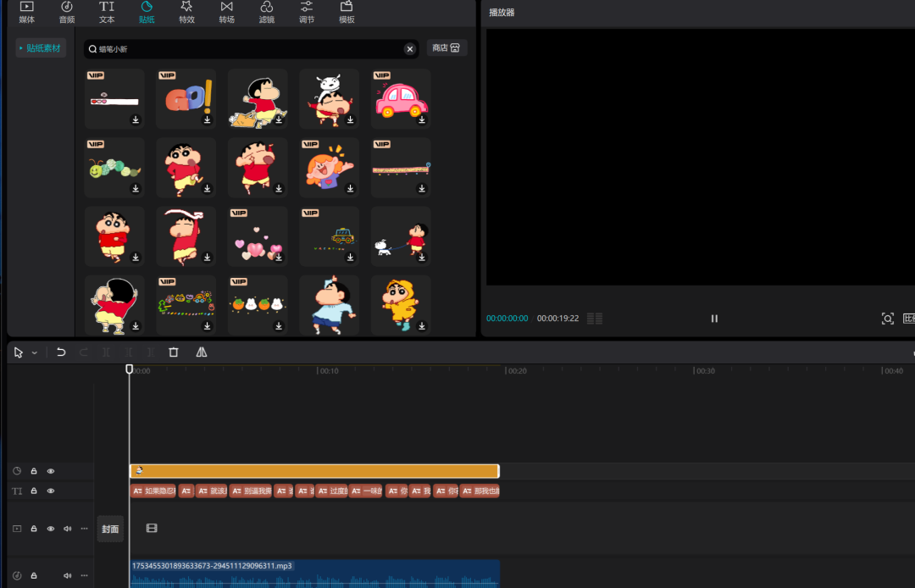
Task: Delete the selected clip with trash icon
Action: (174, 352)
